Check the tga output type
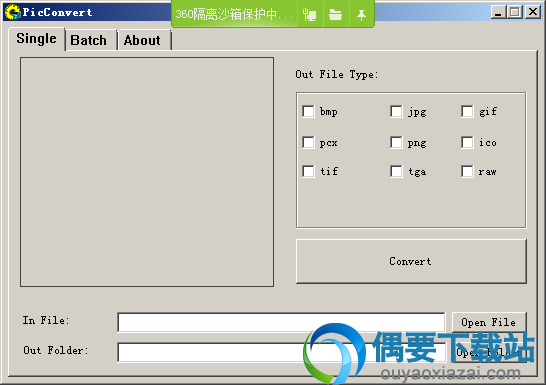Screen dimensions: 546x385 click(x=396, y=171)
